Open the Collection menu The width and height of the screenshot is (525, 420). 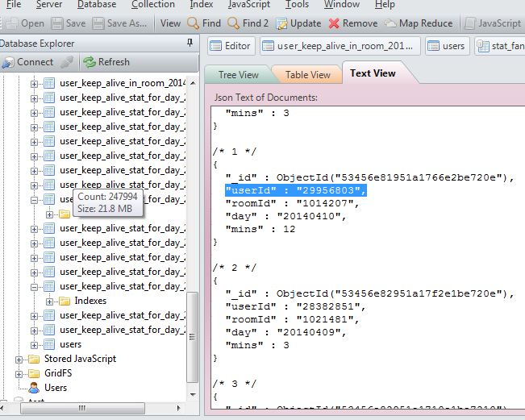(x=153, y=4)
